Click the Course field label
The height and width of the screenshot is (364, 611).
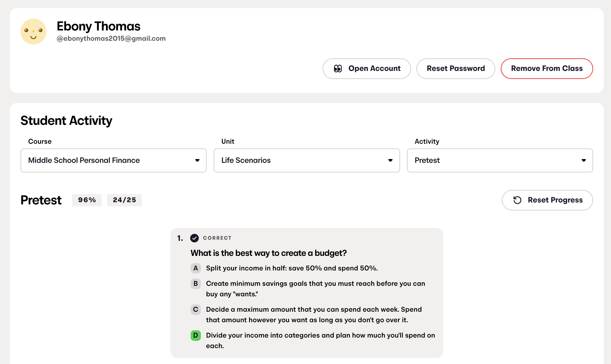[40, 142]
